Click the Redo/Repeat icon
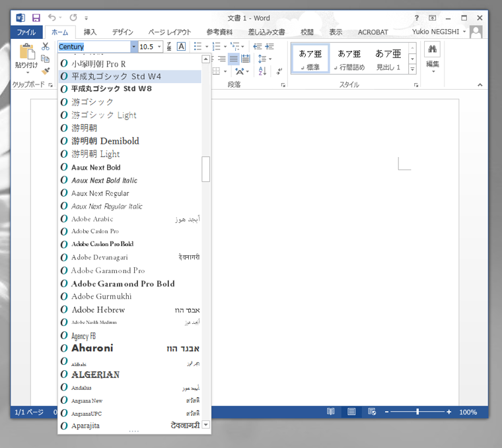 (x=73, y=18)
